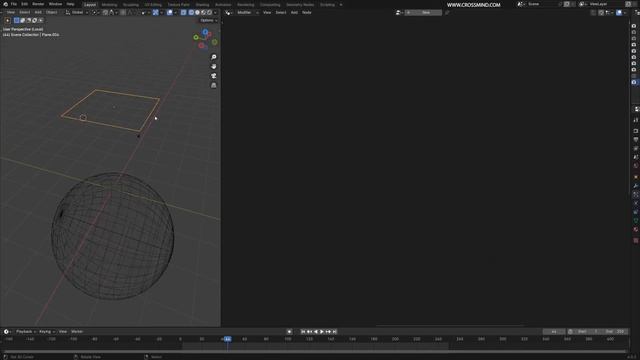The image size is (640, 360).
Task: Open the Global transform orientation dropdown
Action: 77,13
